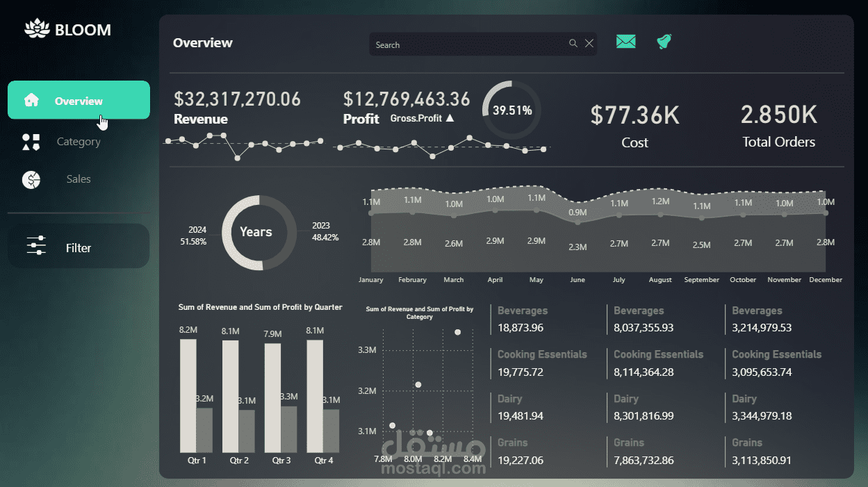Click January on the area chart axis

click(370, 280)
